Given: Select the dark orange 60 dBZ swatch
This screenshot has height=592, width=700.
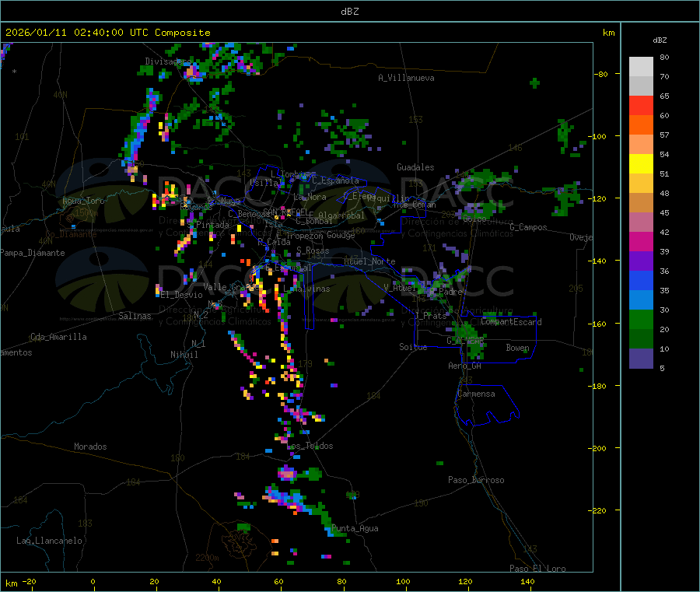Looking at the screenshot, I should [x=641, y=125].
